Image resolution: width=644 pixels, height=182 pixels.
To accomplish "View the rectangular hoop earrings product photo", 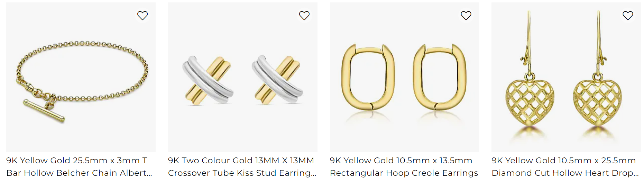I will [x=404, y=77].
